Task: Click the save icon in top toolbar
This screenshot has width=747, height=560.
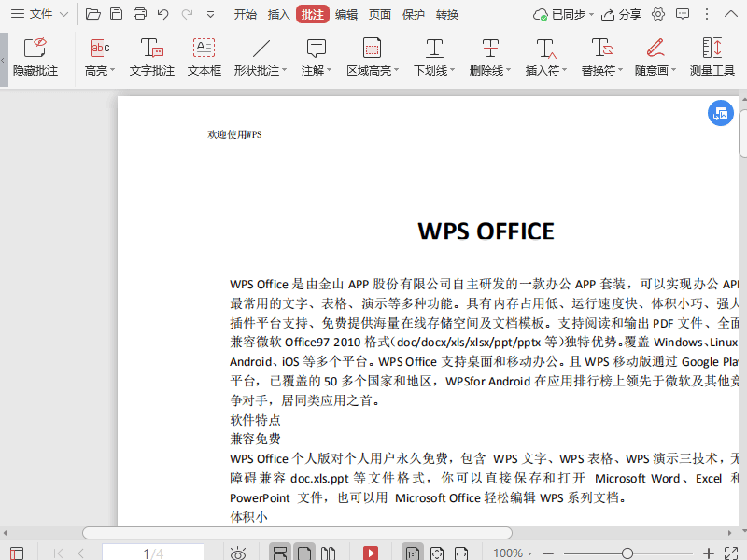Action: pyautogui.click(x=116, y=14)
